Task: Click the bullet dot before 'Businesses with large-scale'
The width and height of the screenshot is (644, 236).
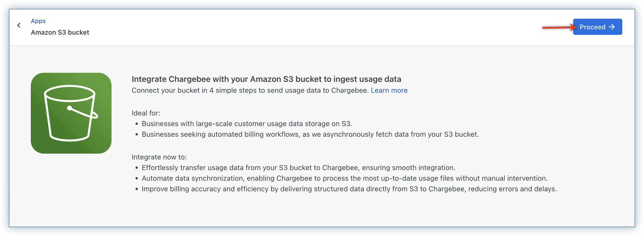Action: click(137, 124)
